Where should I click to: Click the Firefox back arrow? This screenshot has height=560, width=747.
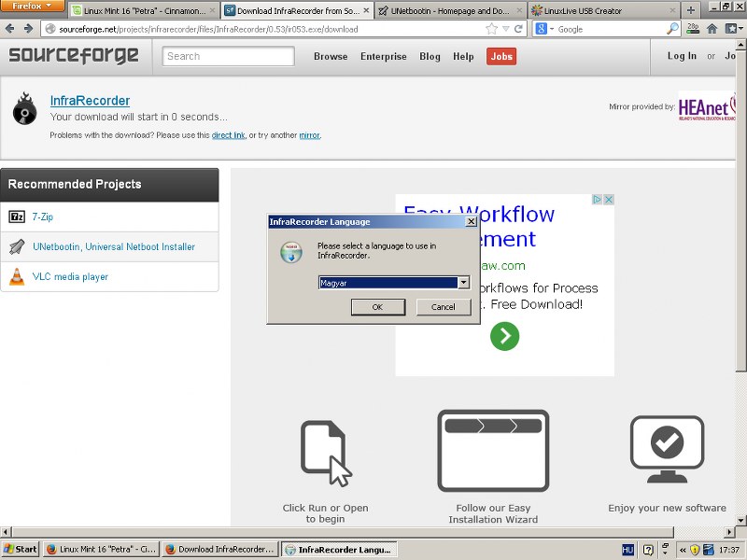(9, 29)
